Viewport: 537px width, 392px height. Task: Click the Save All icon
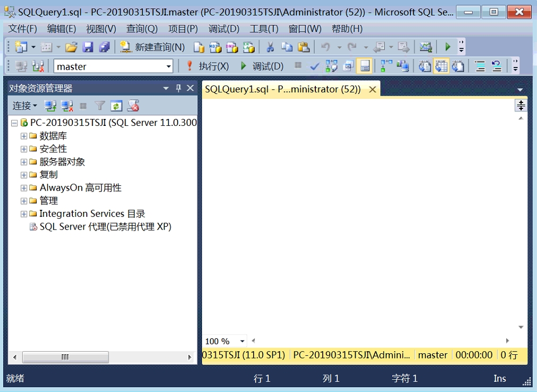104,47
